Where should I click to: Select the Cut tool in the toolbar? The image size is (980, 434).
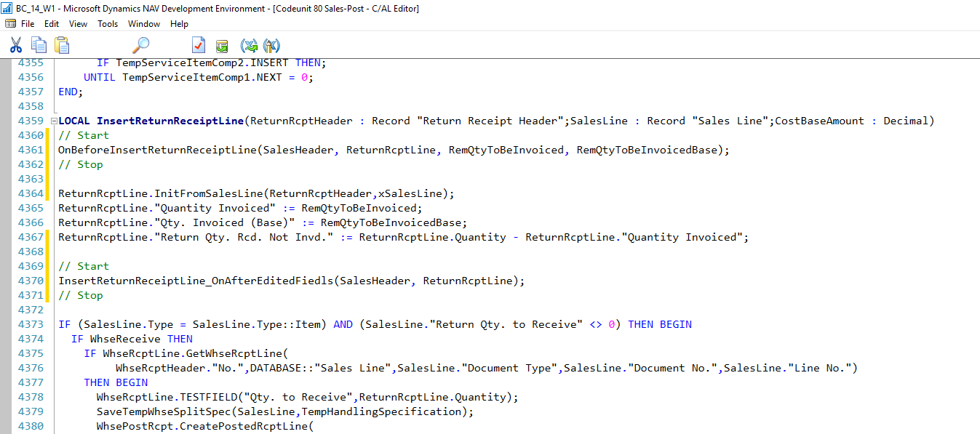(16, 44)
